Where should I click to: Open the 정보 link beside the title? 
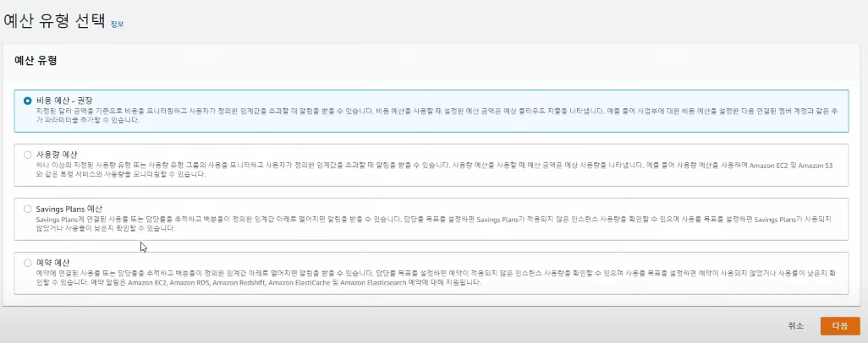[117, 24]
